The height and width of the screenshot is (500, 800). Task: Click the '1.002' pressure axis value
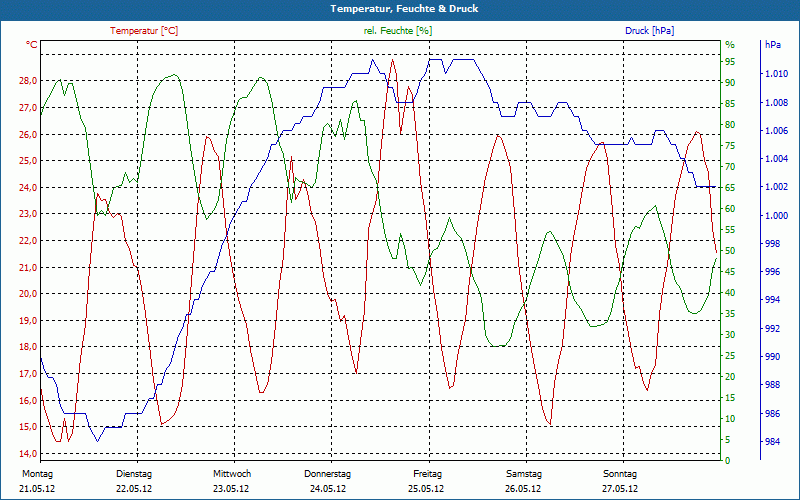[x=776, y=187]
